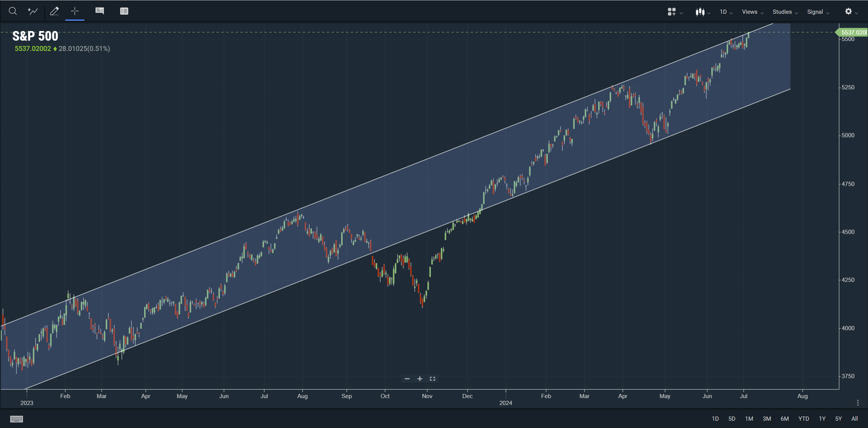
Task: Switch to the 1M range
Action: (x=749, y=419)
